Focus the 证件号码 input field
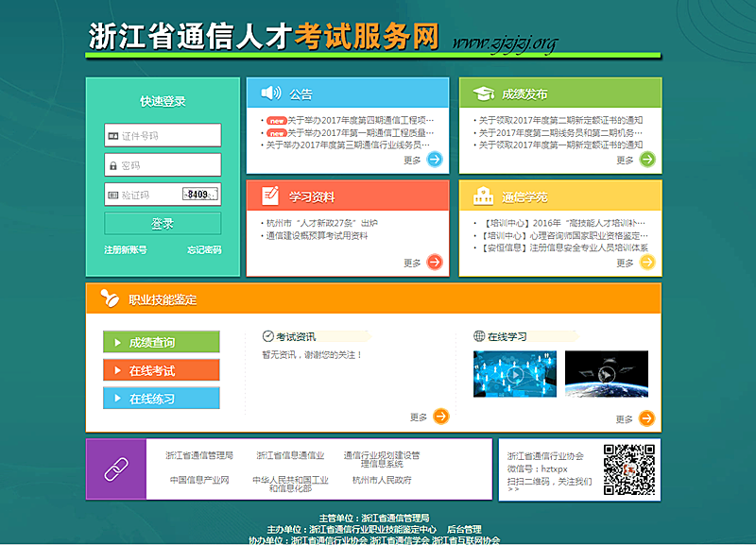This screenshot has height=545, width=756. pyautogui.click(x=163, y=136)
